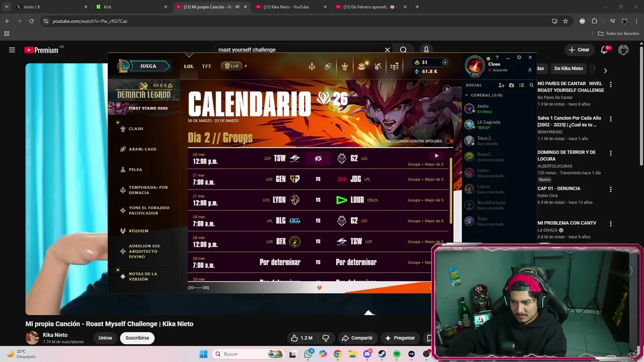Viewport: 644px width, 362px height.
Task: Open the Kika Nieto channel link
Action: [x=55, y=335]
